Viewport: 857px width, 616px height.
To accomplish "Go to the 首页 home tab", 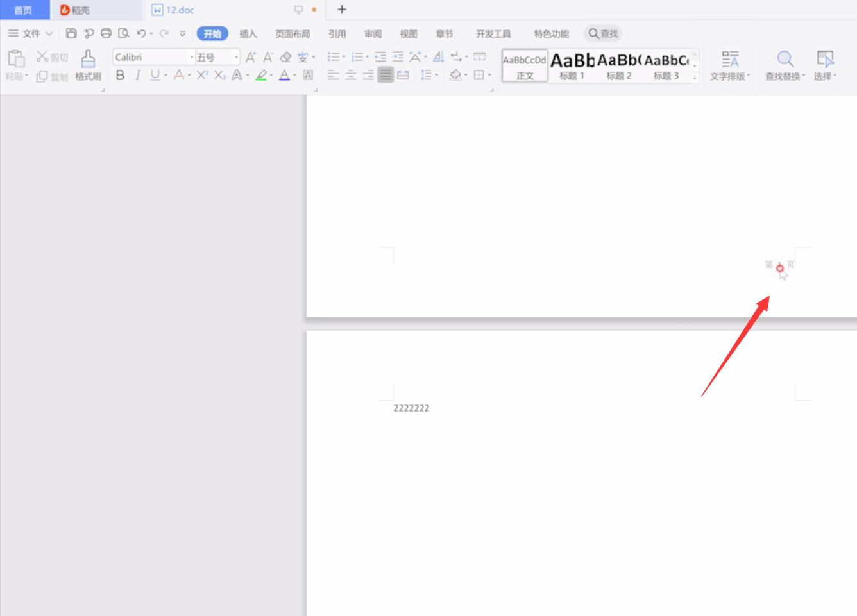I will (24, 10).
